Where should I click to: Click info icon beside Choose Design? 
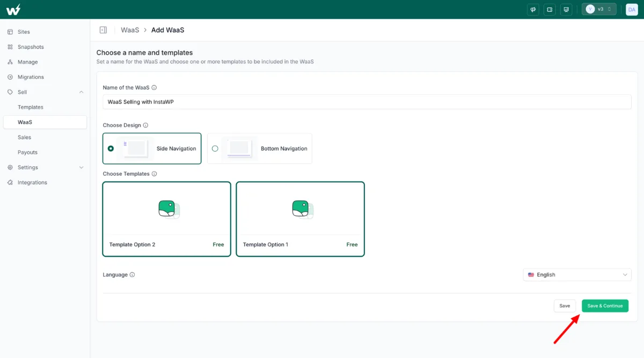point(145,125)
